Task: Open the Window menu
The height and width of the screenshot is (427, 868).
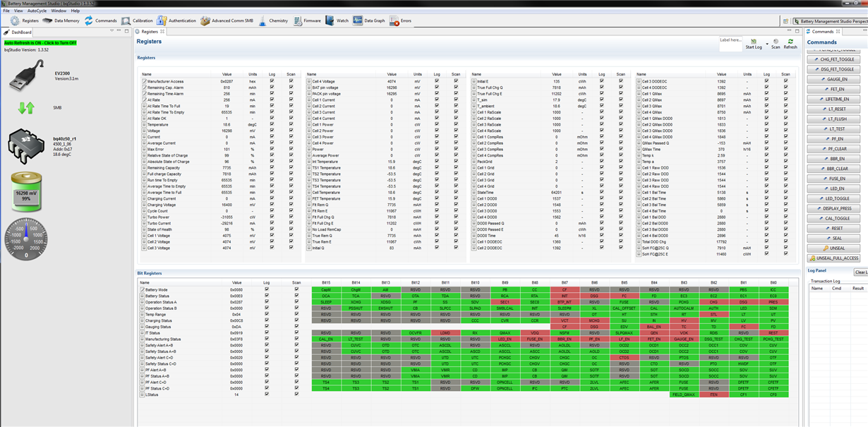Action: (x=59, y=11)
